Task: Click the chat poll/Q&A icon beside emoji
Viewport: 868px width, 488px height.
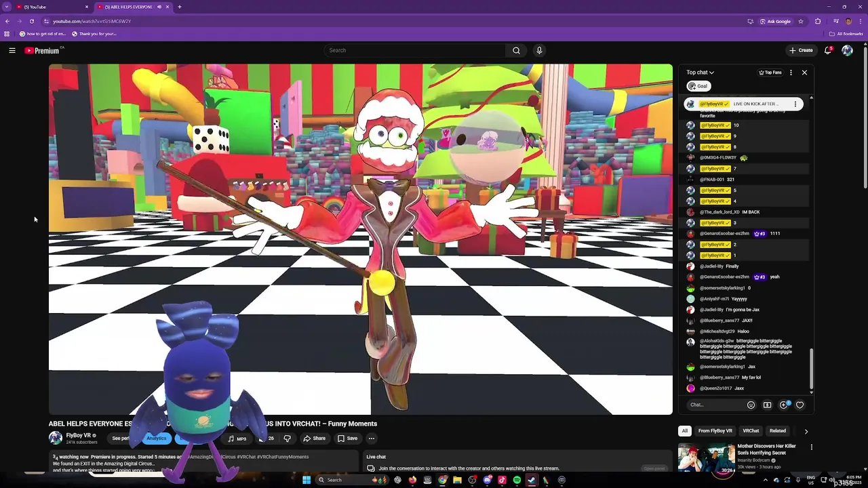Action: [x=767, y=405]
